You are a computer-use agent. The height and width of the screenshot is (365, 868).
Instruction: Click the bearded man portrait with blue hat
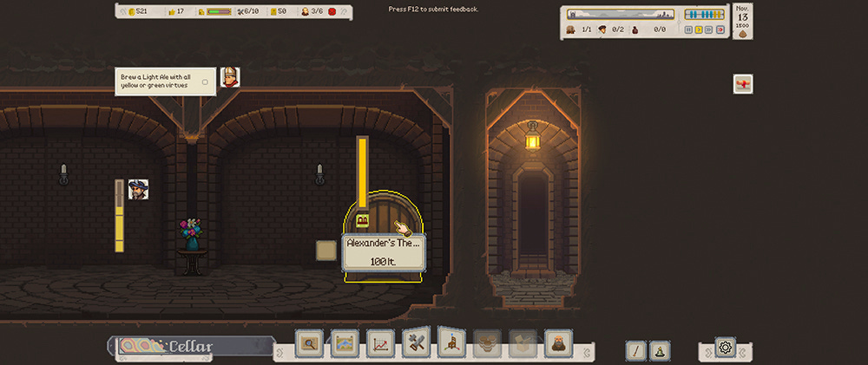pyautogui.click(x=138, y=189)
